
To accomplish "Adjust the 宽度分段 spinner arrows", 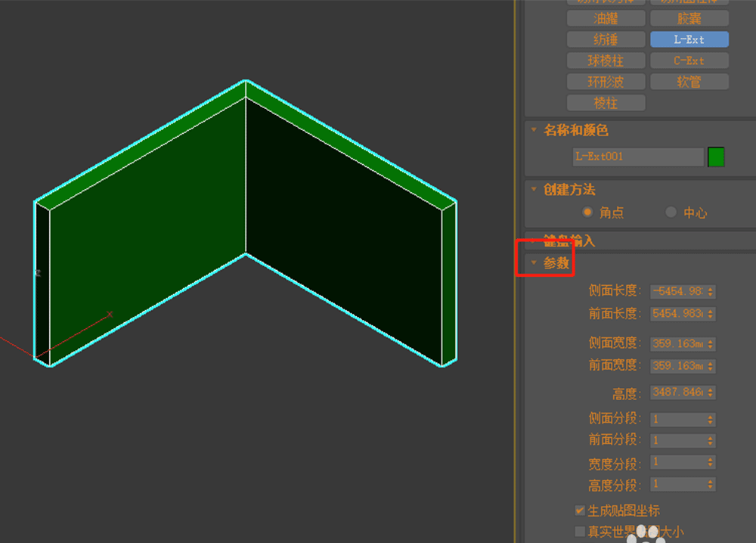I will click(x=710, y=462).
